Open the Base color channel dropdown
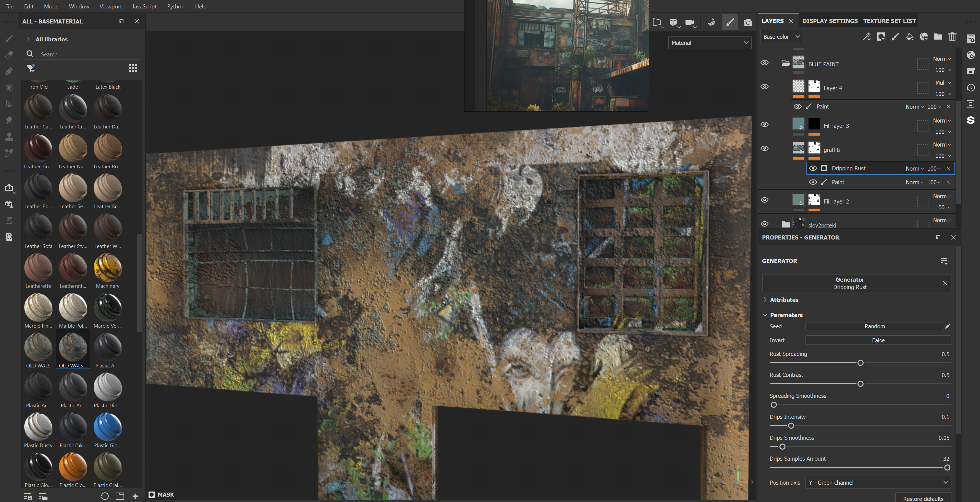Viewport: 980px width, 502px height. [x=781, y=37]
